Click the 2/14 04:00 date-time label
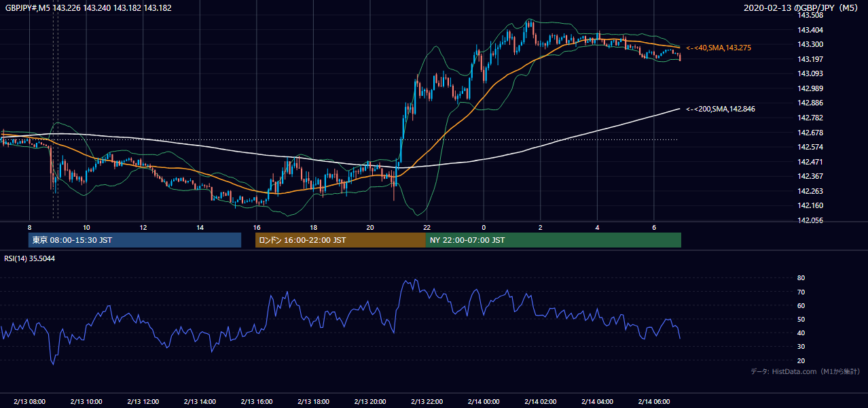Image resolution: width=868 pixels, height=408 pixels. click(597, 402)
